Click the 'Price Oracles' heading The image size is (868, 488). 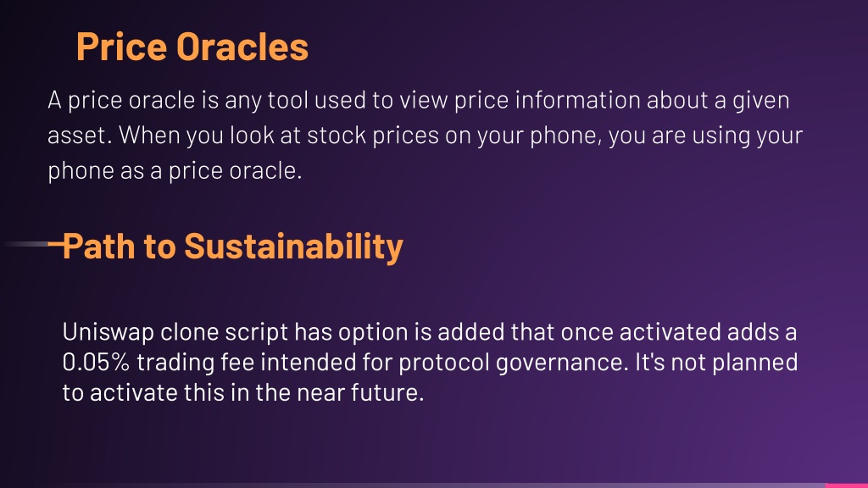[x=192, y=47]
